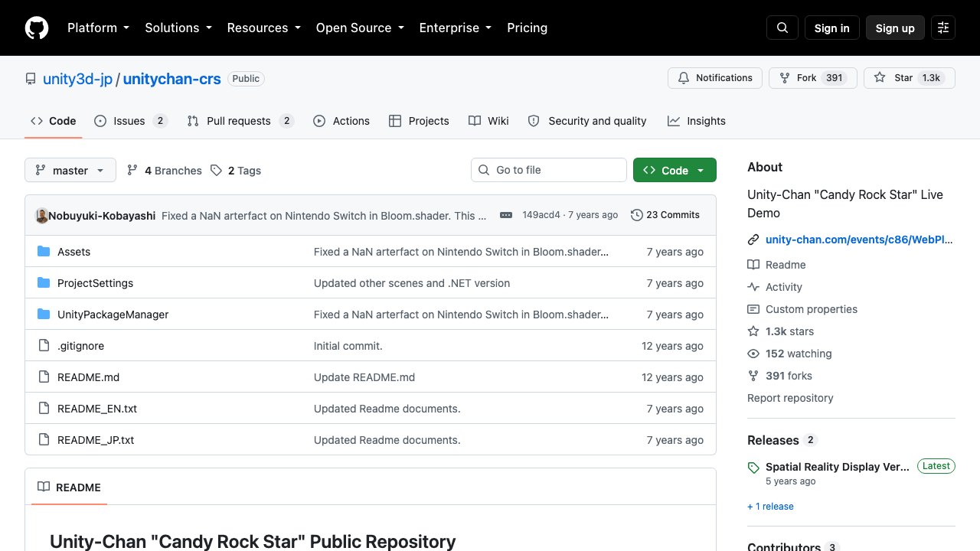The width and height of the screenshot is (980, 551).
Task: Switch to the Actions tab
Action: click(341, 121)
